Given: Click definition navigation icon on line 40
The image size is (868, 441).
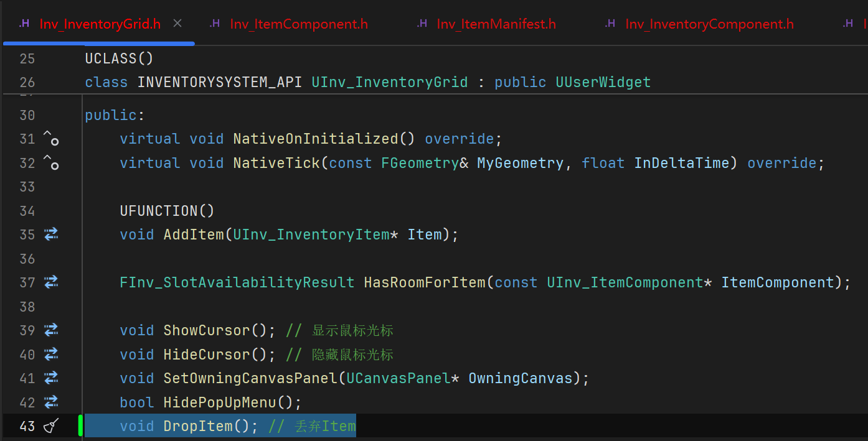Looking at the screenshot, I should pyautogui.click(x=51, y=354).
